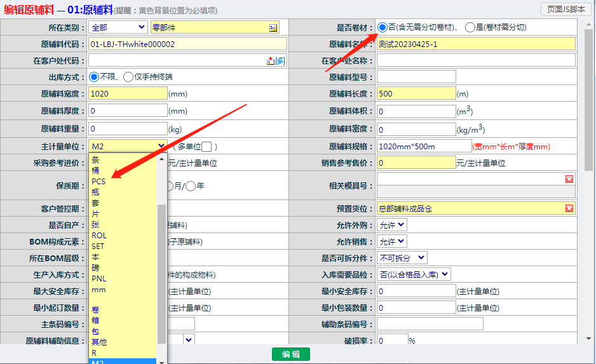Viewport: 596px width, 364px height.
Task: Click the red clear icon in 相关模具号
Action: (569, 179)
